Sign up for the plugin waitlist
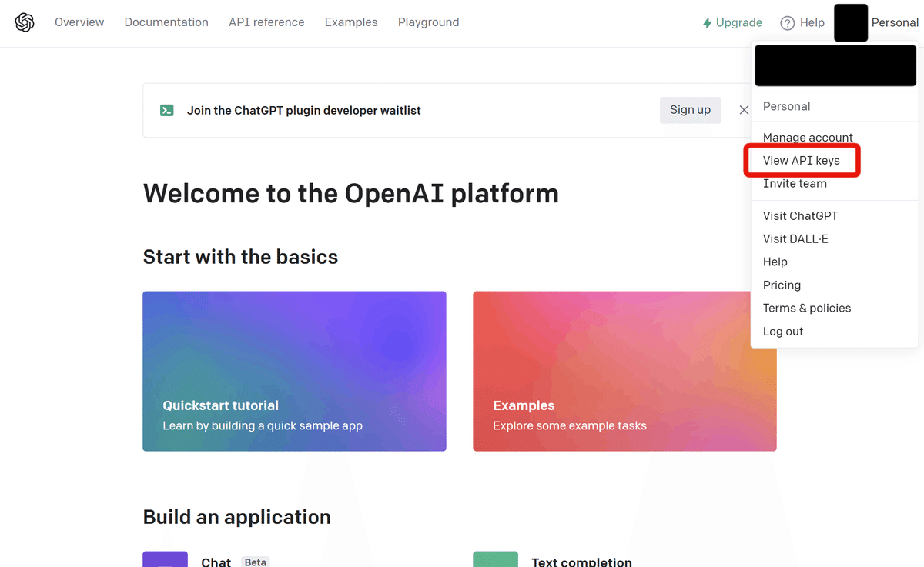Screen dimensions: 924x567 [x=690, y=110]
